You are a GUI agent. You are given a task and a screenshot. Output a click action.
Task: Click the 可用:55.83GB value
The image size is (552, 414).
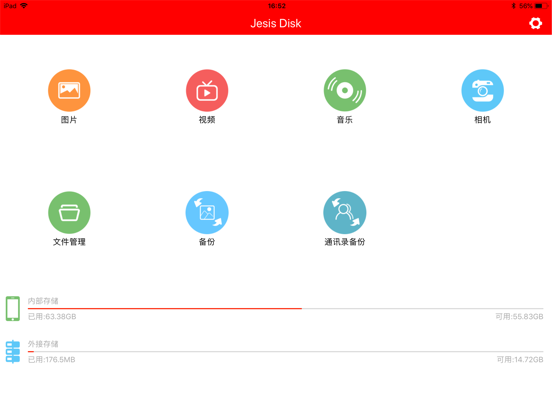519,316
